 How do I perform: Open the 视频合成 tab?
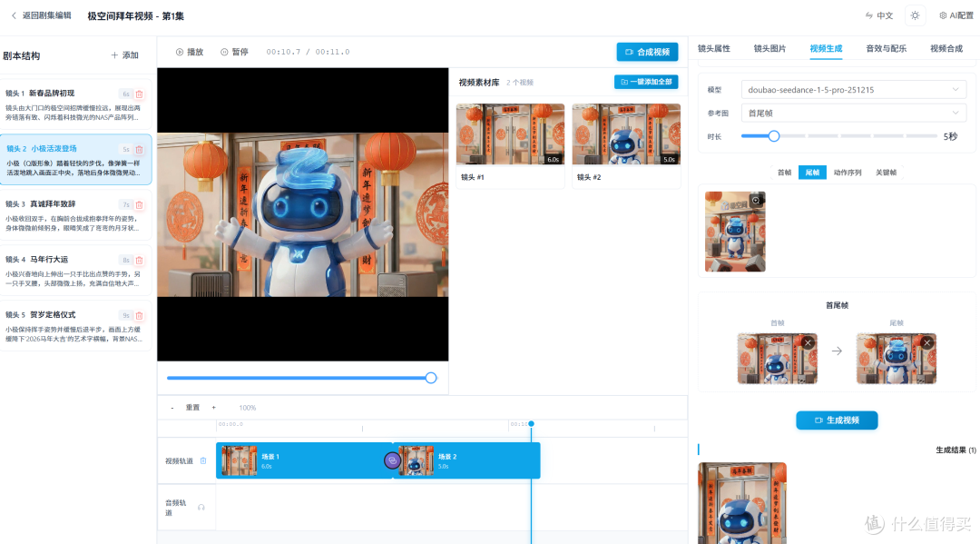(x=946, y=48)
